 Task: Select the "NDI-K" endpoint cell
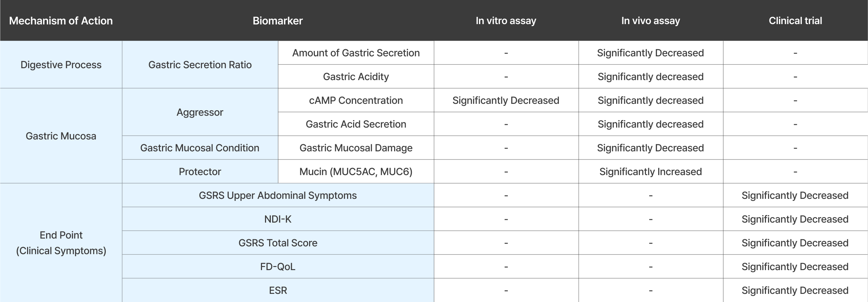278,219
